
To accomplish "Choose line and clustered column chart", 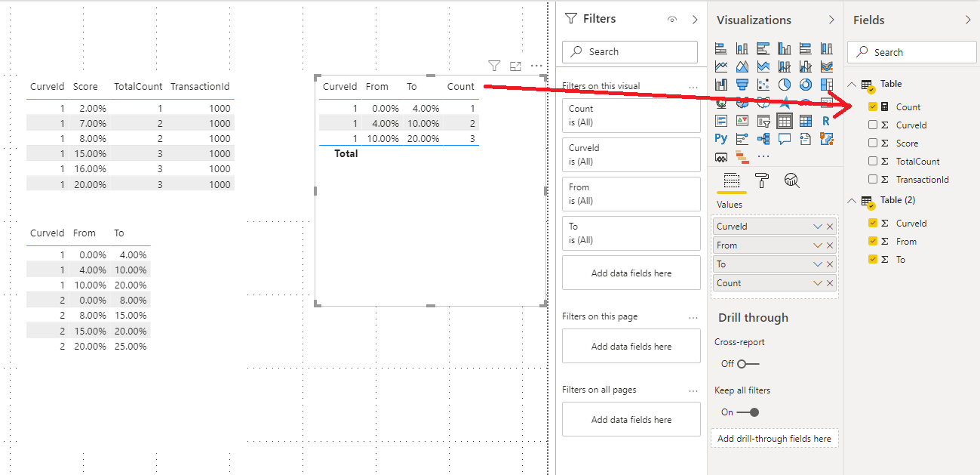I will [x=806, y=66].
